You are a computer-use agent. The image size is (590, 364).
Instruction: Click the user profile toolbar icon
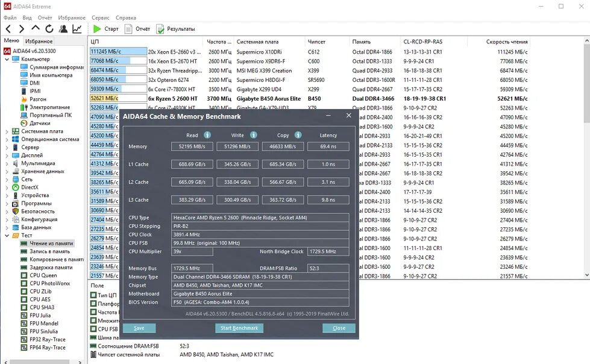point(63,28)
